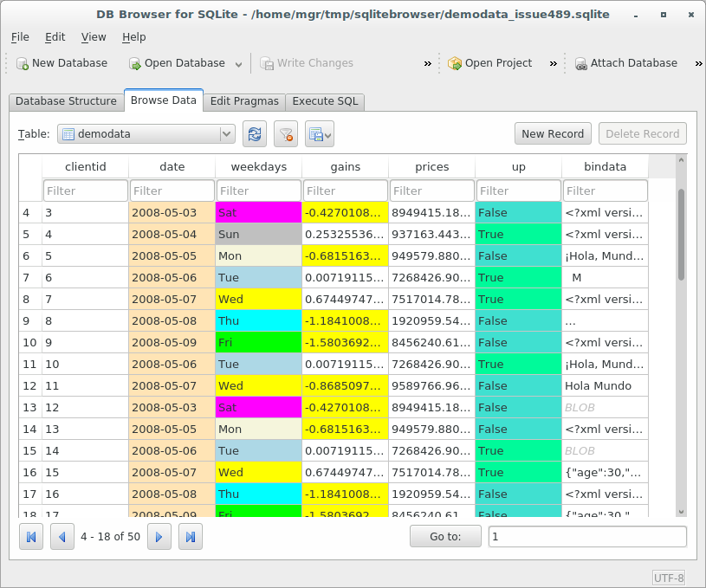This screenshot has height=588, width=706.
Task: Select the date cell 2008-05-04
Action: click(172, 234)
